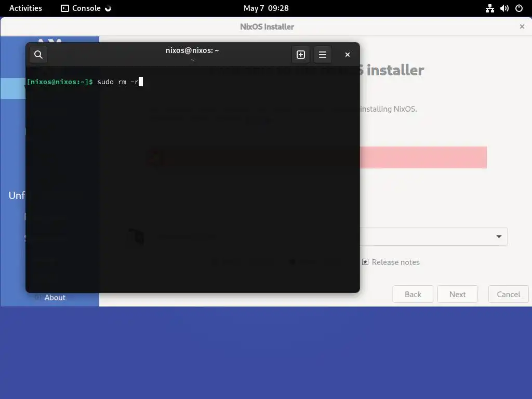Open About in installer sidebar
This screenshot has width=532, height=399.
55,298
